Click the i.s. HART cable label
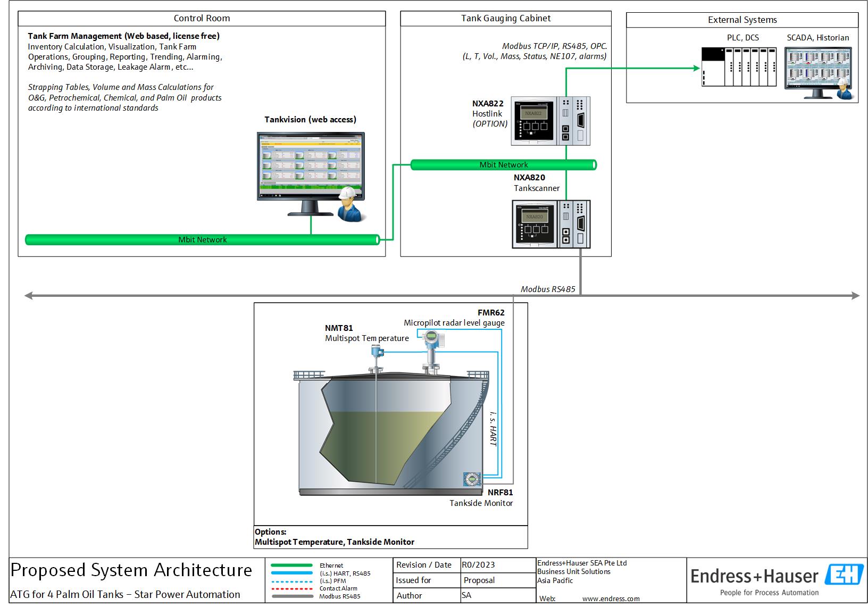868x607 pixels. (493, 429)
